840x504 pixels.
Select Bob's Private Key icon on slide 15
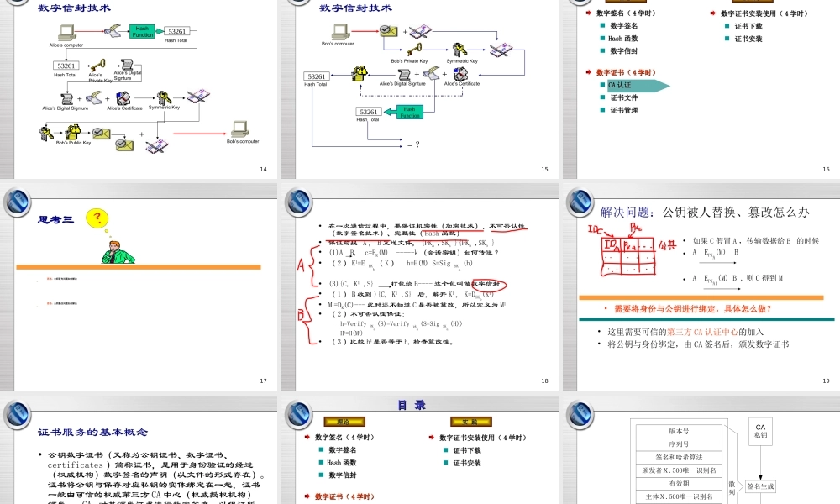pyautogui.click(x=416, y=50)
